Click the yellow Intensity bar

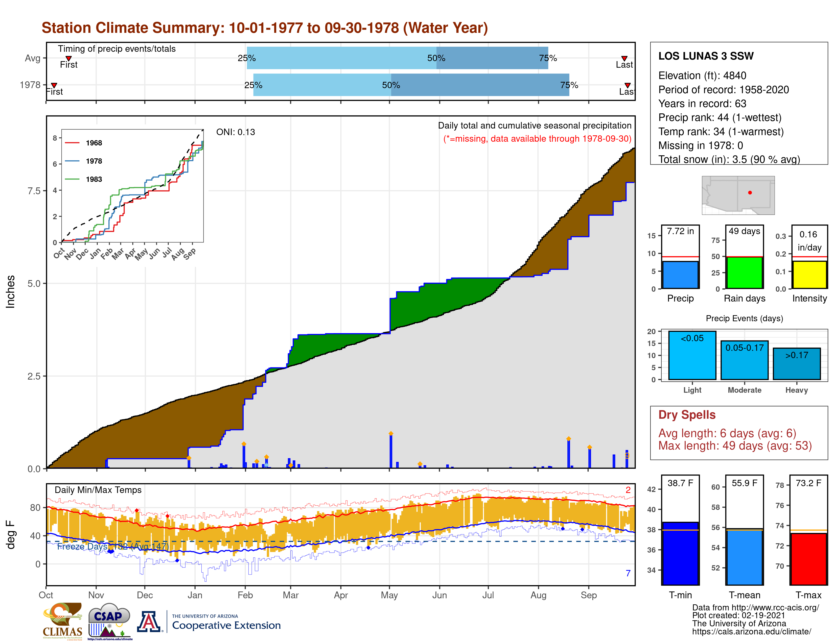[x=809, y=275]
